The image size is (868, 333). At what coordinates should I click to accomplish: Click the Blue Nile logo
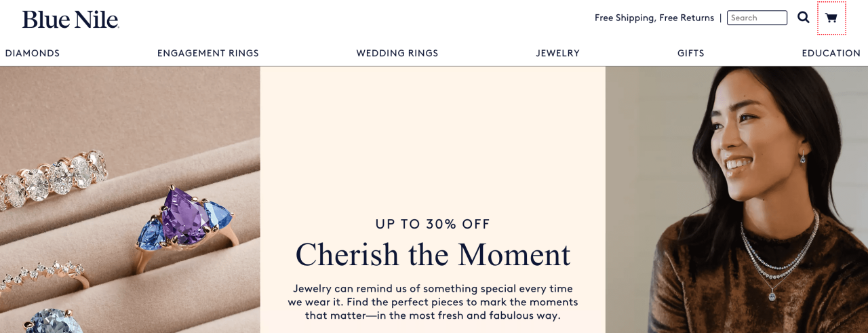coord(71,20)
